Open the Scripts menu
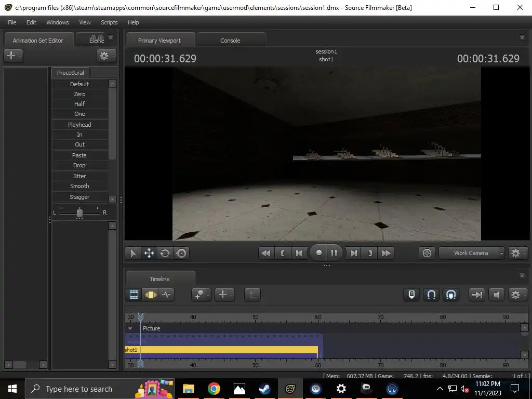 pos(109,22)
